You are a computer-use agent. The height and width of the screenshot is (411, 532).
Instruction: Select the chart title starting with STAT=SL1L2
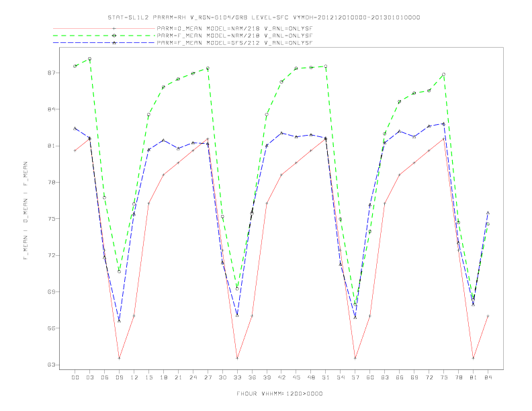(264, 17)
